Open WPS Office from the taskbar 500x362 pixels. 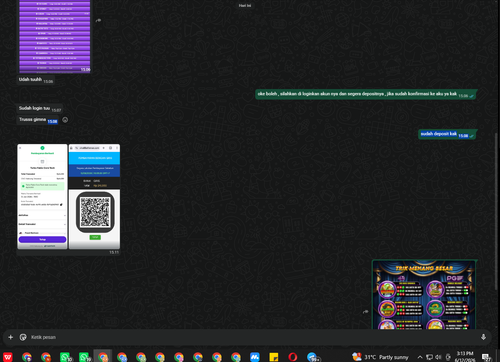pos(8,357)
